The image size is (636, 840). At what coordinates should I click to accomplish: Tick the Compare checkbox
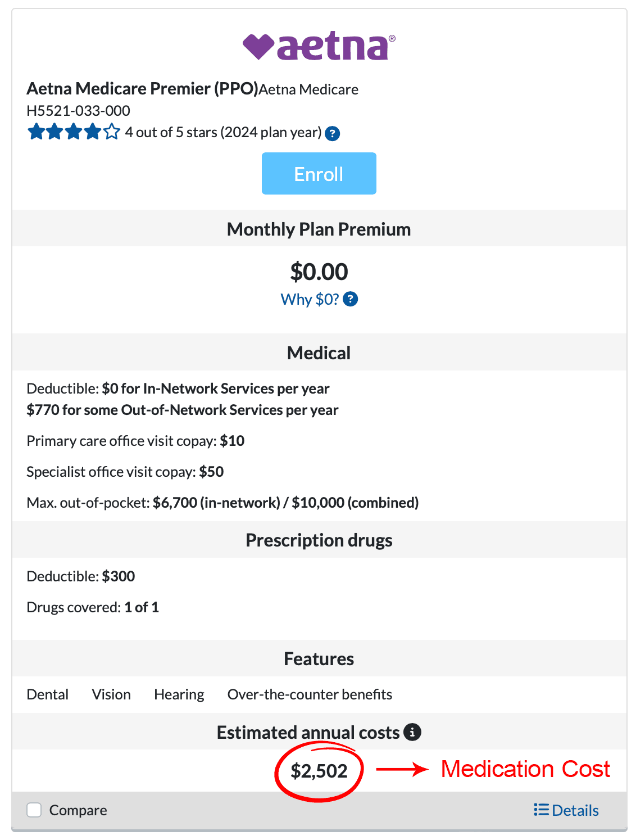tap(34, 810)
